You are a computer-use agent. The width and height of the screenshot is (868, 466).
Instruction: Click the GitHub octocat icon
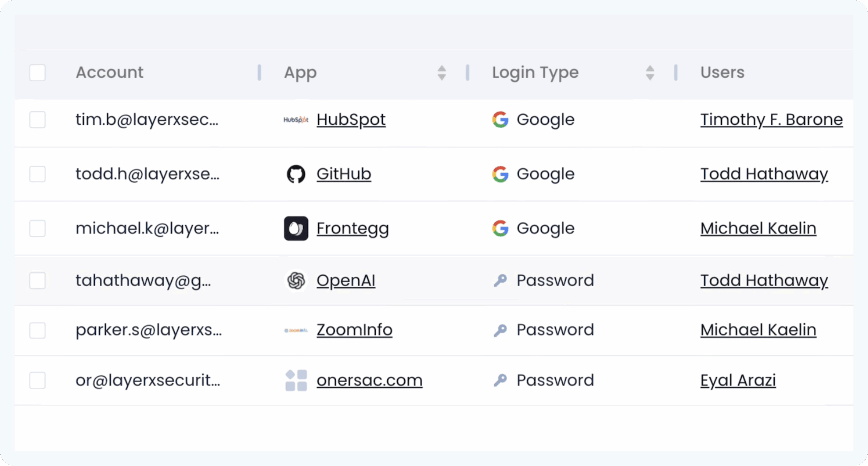point(296,174)
